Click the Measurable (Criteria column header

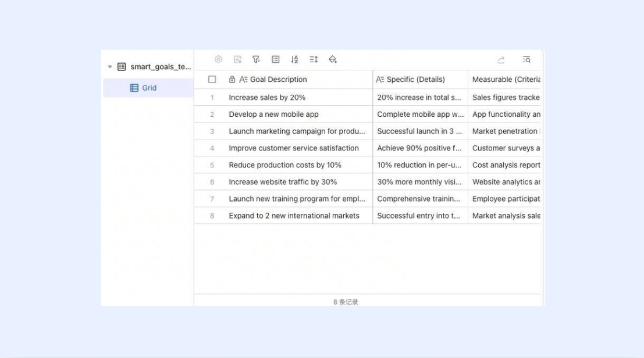504,79
